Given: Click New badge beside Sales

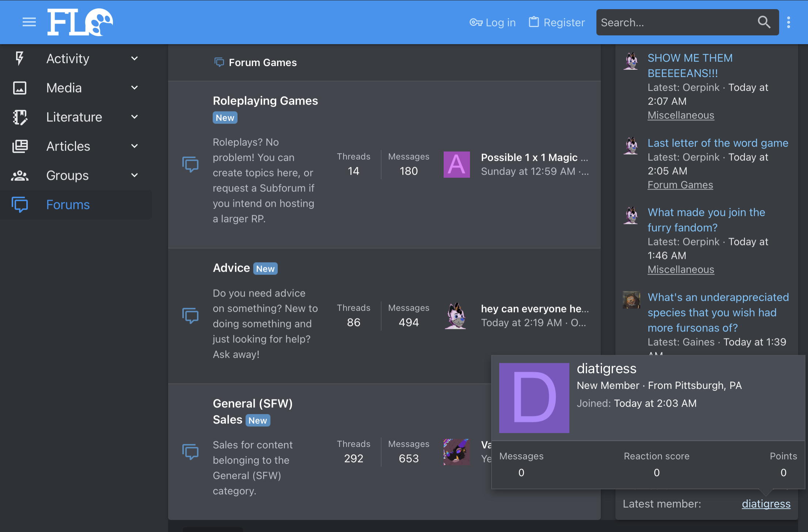Looking at the screenshot, I should point(258,421).
